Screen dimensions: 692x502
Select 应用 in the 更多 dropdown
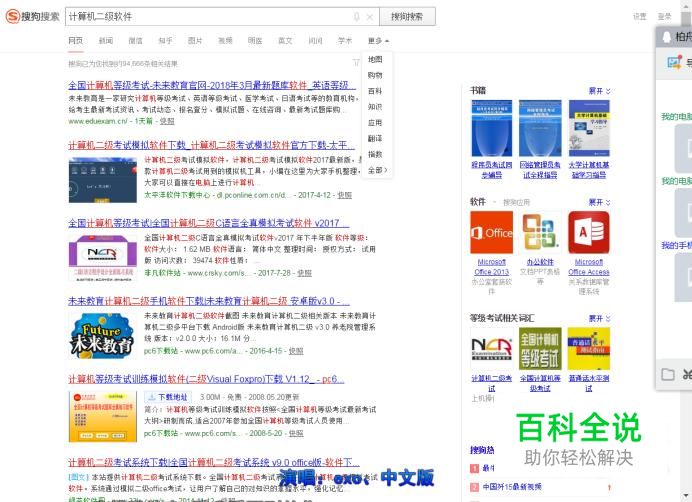coord(375,123)
